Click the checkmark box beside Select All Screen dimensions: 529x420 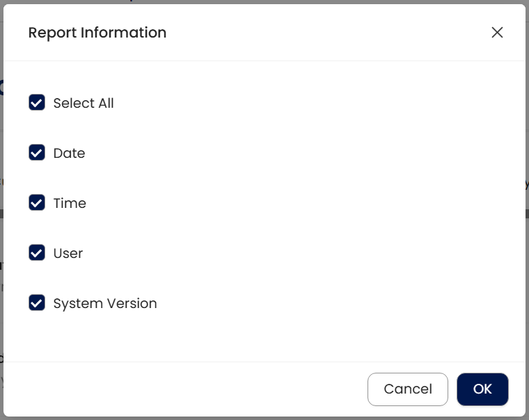[x=37, y=103]
